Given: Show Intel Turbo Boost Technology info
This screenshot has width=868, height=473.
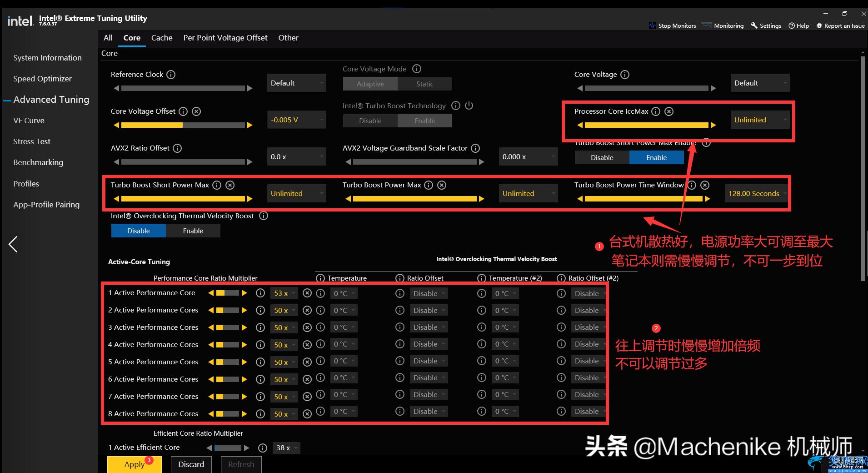Looking at the screenshot, I should click(456, 106).
